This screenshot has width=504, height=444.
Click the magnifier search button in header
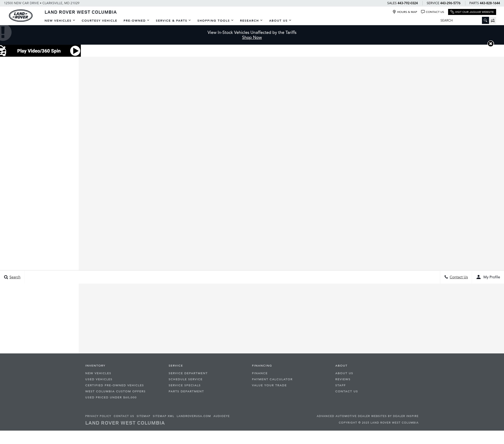tap(485, 20)
